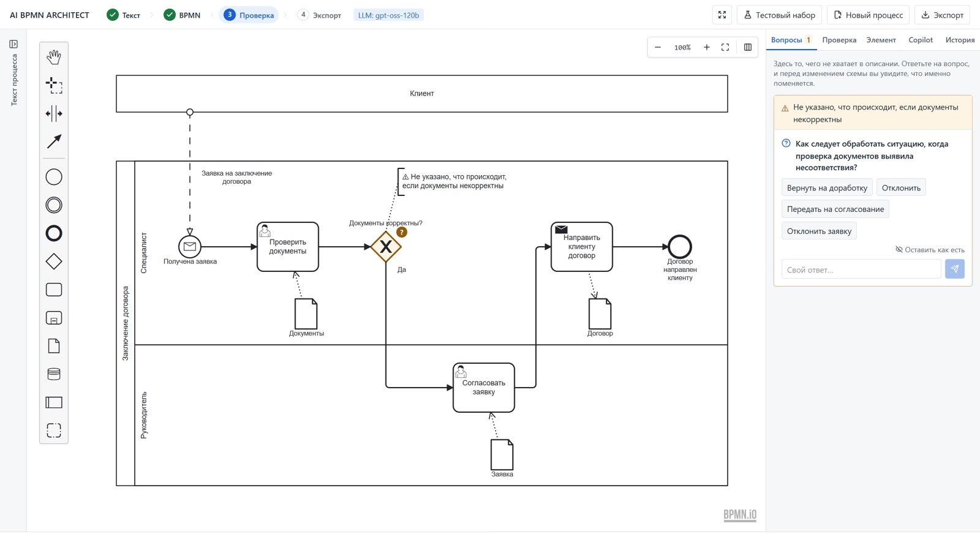The height and width of the screenshot is (534, 980).
Task: Select the Вопросы tab
Action: 791,40
